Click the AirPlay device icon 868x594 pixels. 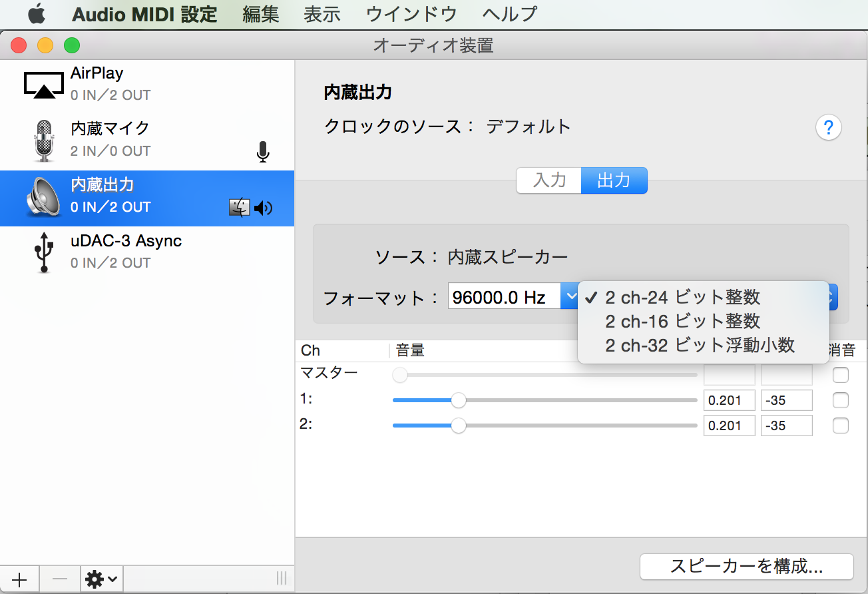point(44,85)
